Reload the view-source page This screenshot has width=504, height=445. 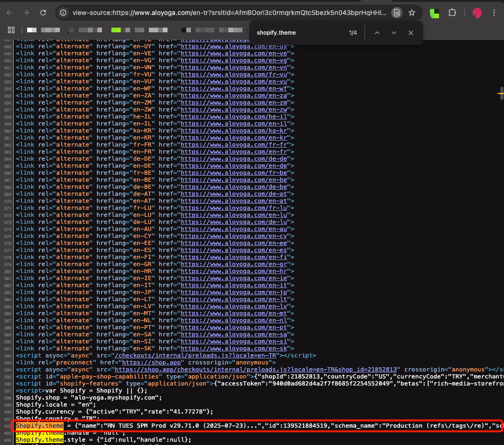click(x=43, y=13)
